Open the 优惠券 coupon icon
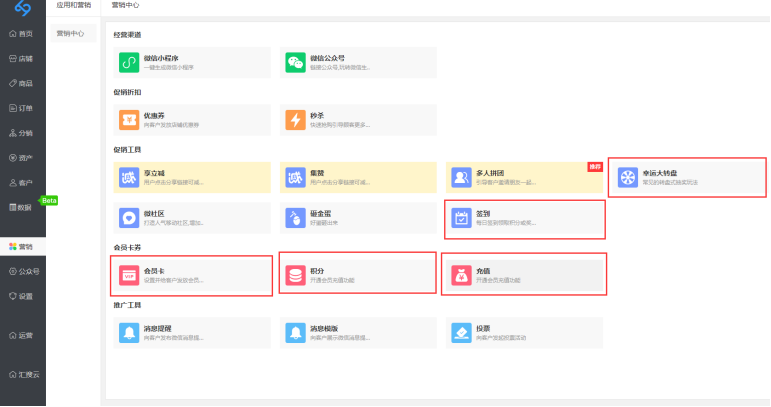The height and width of the screenshot is (407, 771). click(x=129, y=120)
